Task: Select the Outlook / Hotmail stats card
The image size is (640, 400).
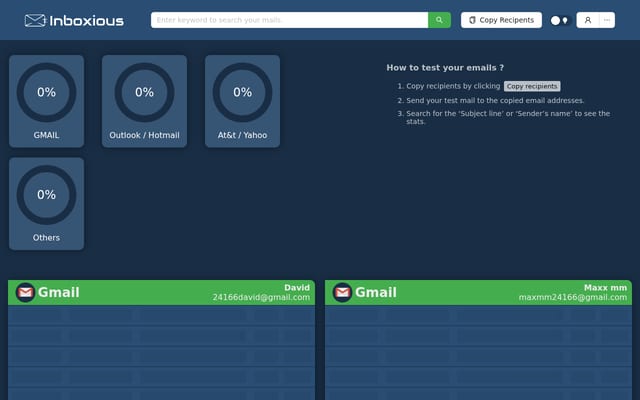Action: (144, 101)
